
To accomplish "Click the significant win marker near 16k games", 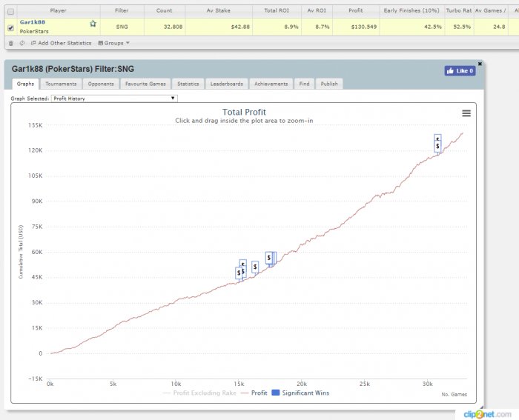I will pos(255,267).
